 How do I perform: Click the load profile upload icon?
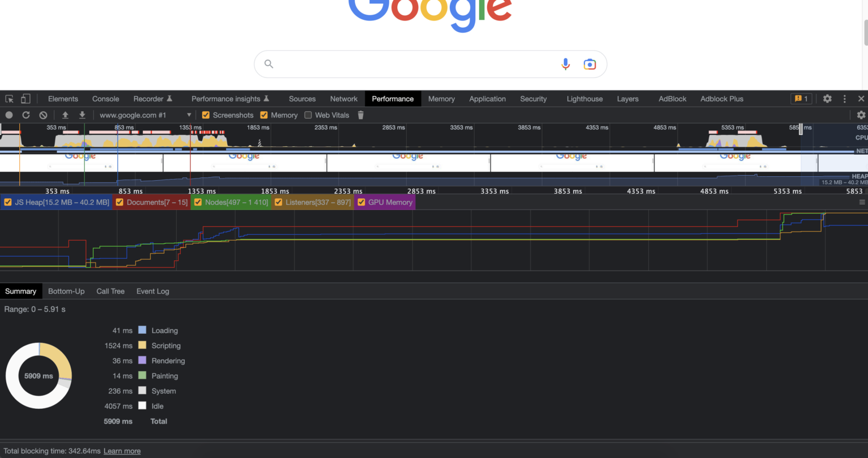click(x=66, y=115)
